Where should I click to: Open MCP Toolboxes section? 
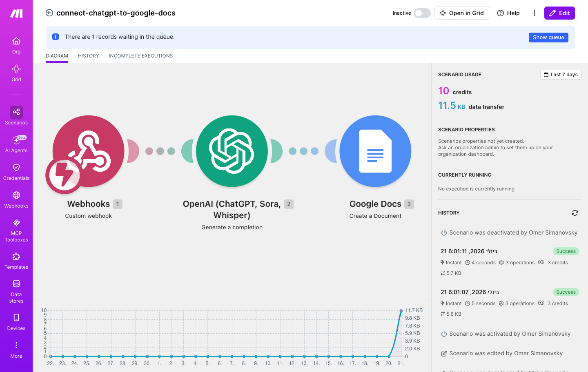(16, 230)
